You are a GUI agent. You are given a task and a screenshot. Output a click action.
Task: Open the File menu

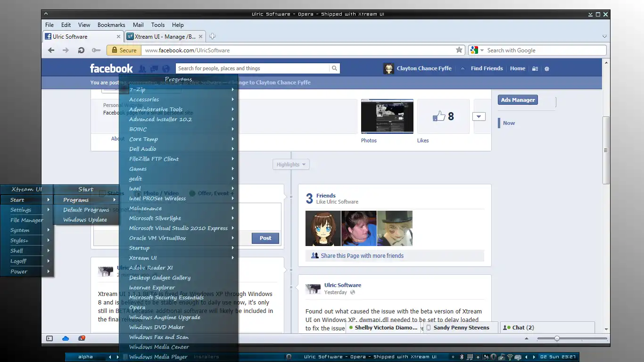[x=50, y=25]
